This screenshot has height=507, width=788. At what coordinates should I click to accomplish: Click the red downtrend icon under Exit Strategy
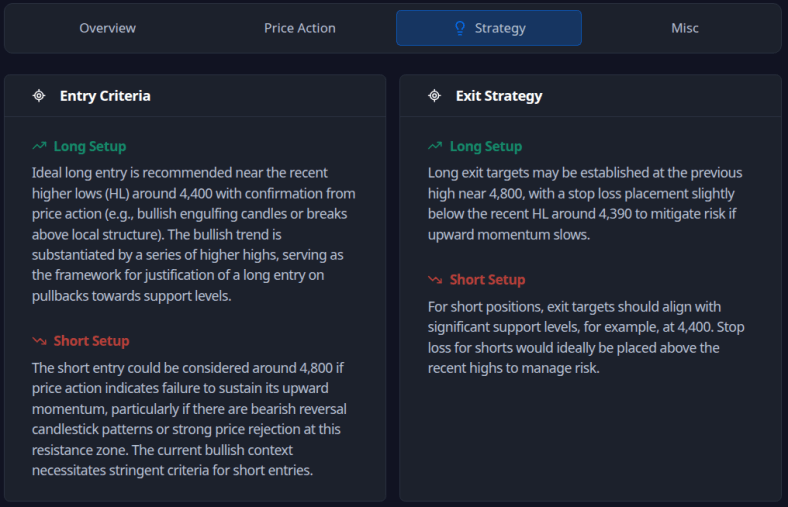tap(435, 280)
